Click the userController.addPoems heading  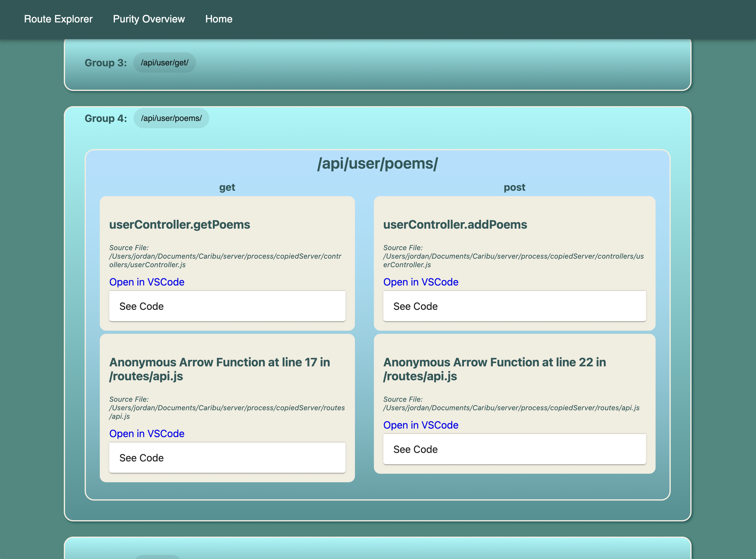[x=455, y=224]
